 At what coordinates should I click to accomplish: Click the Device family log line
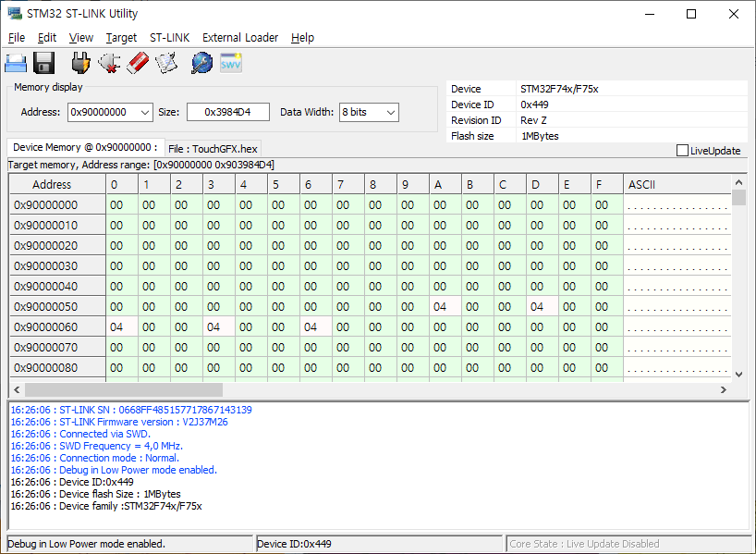click(x=106, y=506)
